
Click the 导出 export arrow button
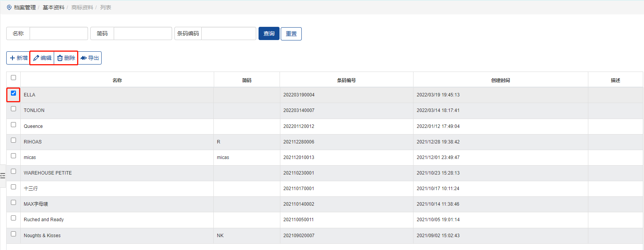90,58
